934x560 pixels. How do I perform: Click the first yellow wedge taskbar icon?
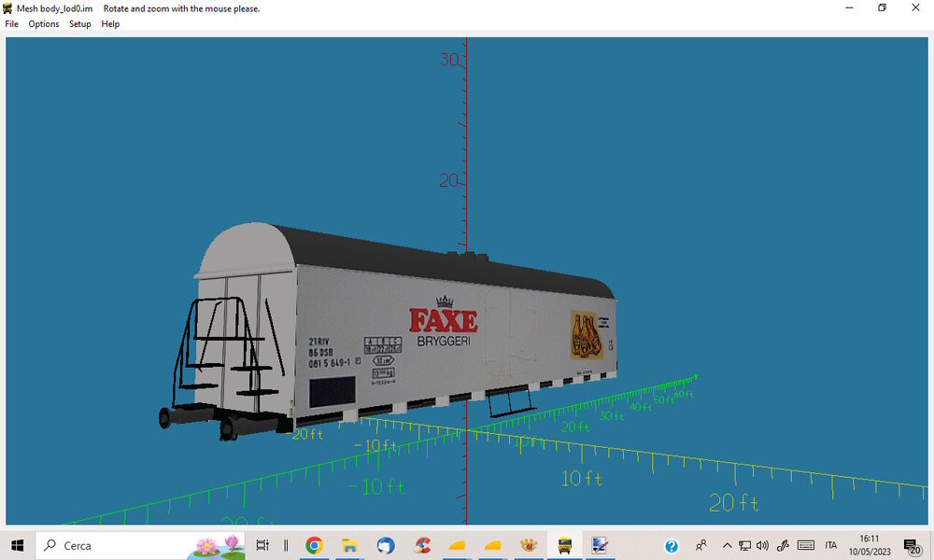(457, 546)
